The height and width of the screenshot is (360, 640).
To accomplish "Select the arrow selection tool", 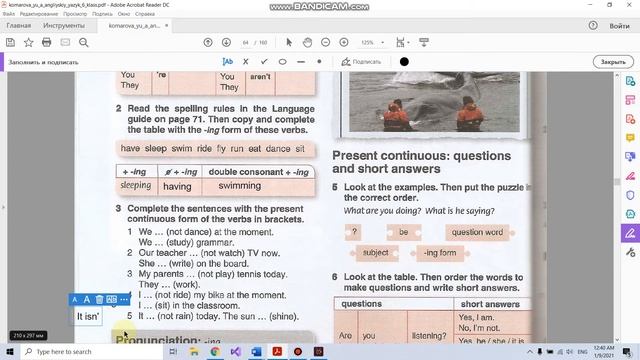I will tap(289, 42).
